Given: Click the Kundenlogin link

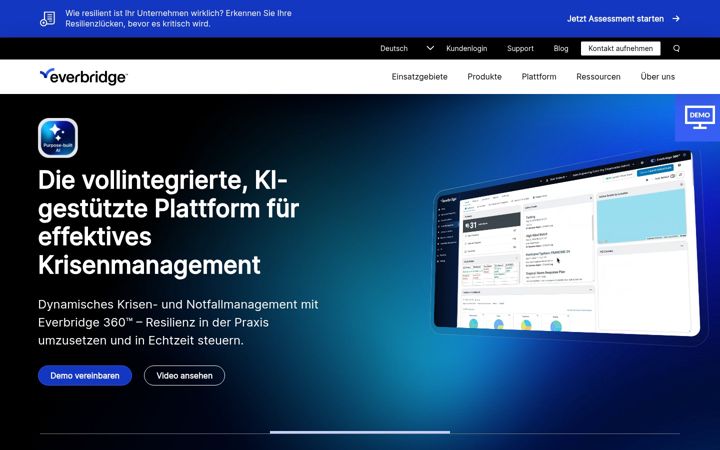Looking at the screenshot, I should click(467, 48).
